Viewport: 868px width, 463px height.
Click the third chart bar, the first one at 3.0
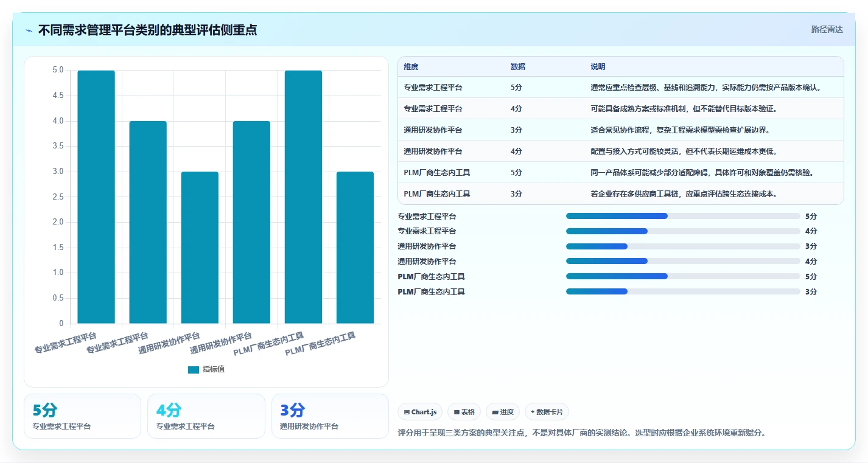[x=200, y=248]
